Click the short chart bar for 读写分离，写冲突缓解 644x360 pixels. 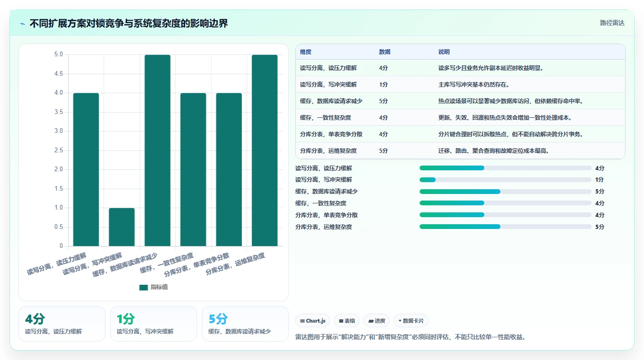coord(122,227)
